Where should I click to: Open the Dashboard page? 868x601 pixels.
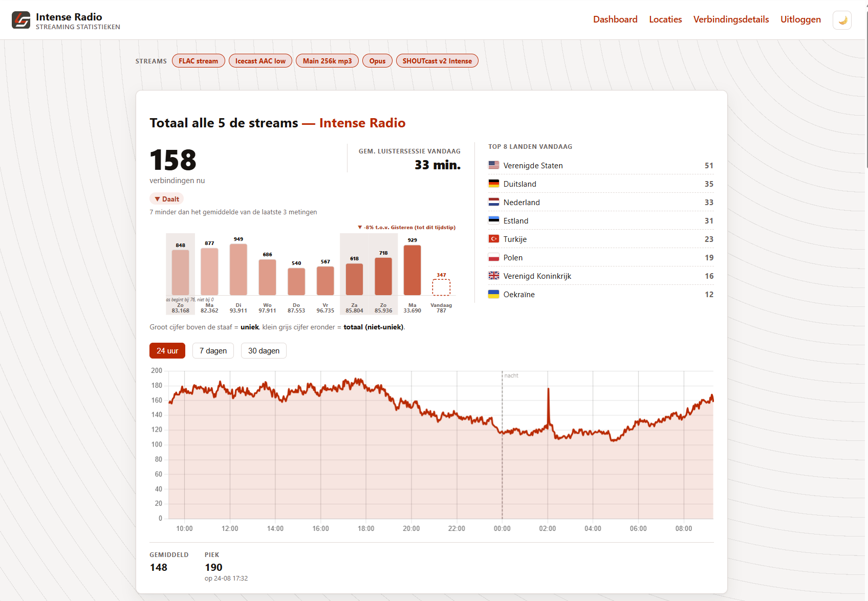pyautogui.click(x=615, y=19)
